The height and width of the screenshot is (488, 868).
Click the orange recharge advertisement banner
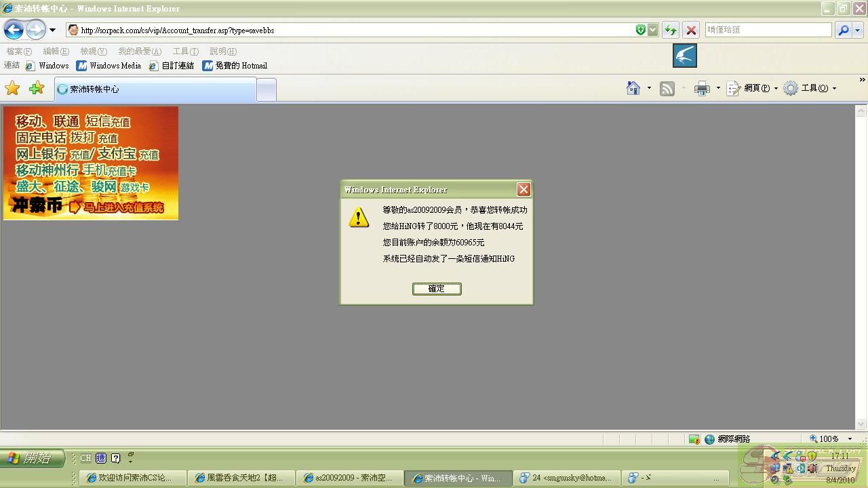(x=91, y=163)
